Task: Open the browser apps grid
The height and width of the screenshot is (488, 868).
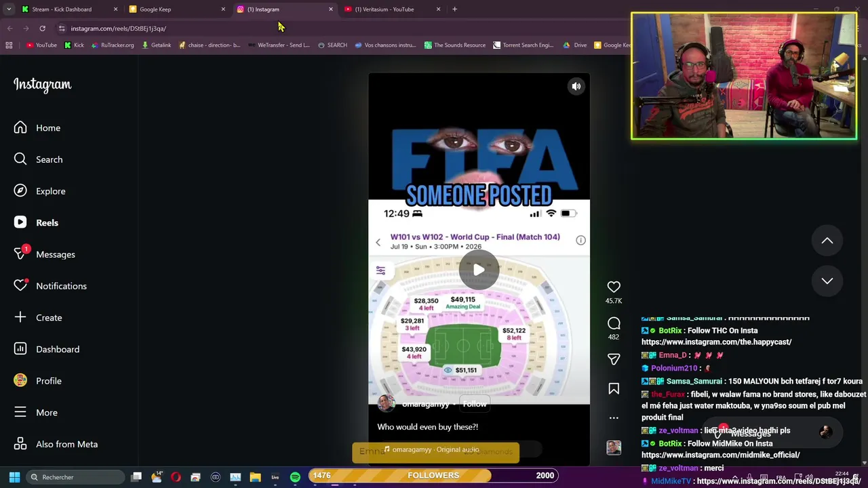Action: click(9, 45)
